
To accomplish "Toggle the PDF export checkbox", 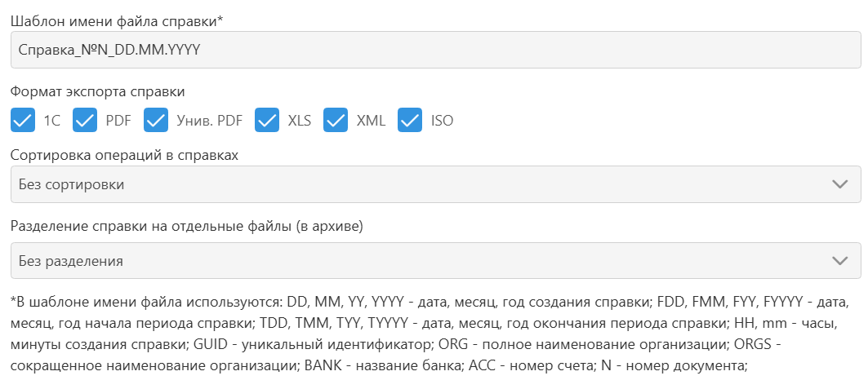I will [x=85, y=121].
